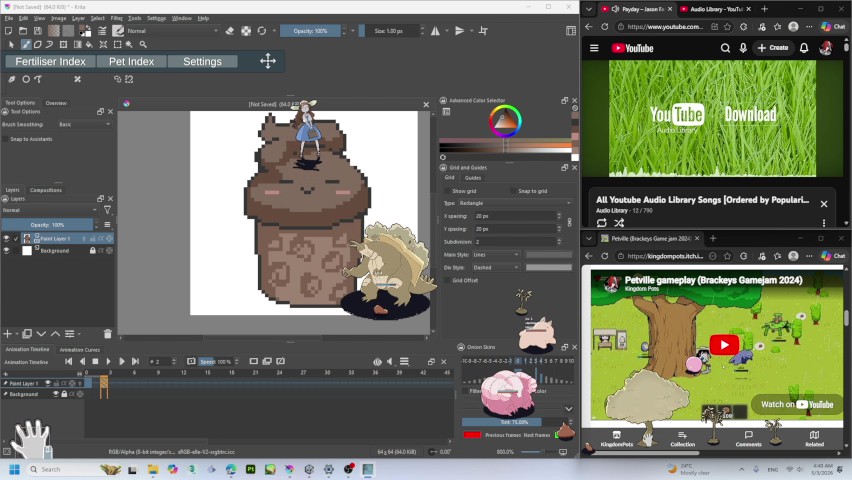Select the Zoom tool in Krita toolbar

coord(143,45)
